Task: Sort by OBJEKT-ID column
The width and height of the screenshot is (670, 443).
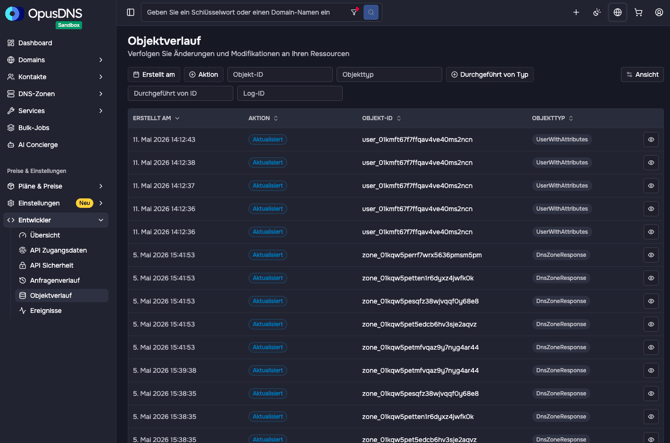Action: pyautogui.click(x=381, y=118)
